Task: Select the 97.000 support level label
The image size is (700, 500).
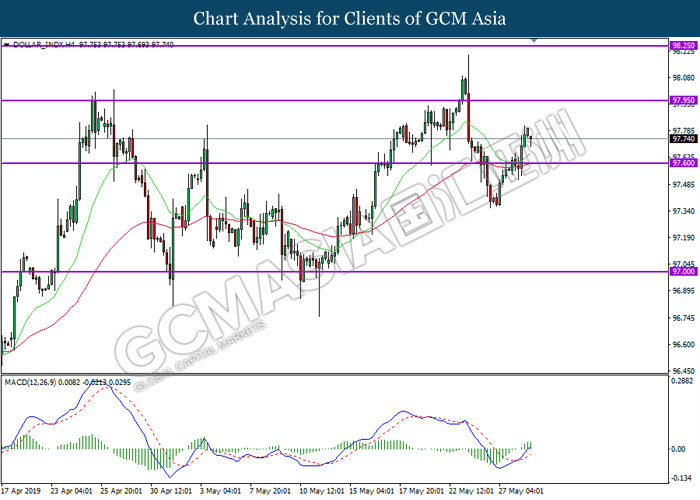Action: click(683, 271)
